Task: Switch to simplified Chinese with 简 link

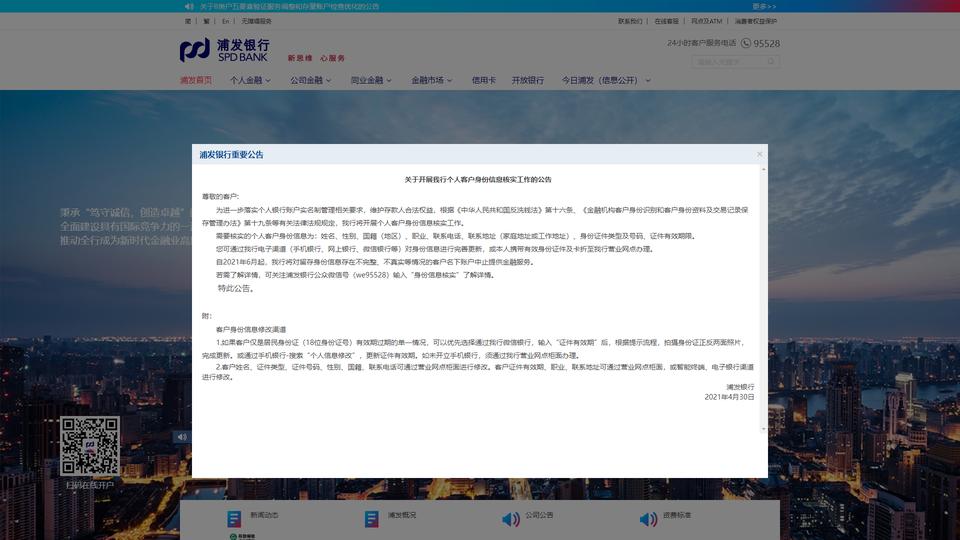Action: 187,21
